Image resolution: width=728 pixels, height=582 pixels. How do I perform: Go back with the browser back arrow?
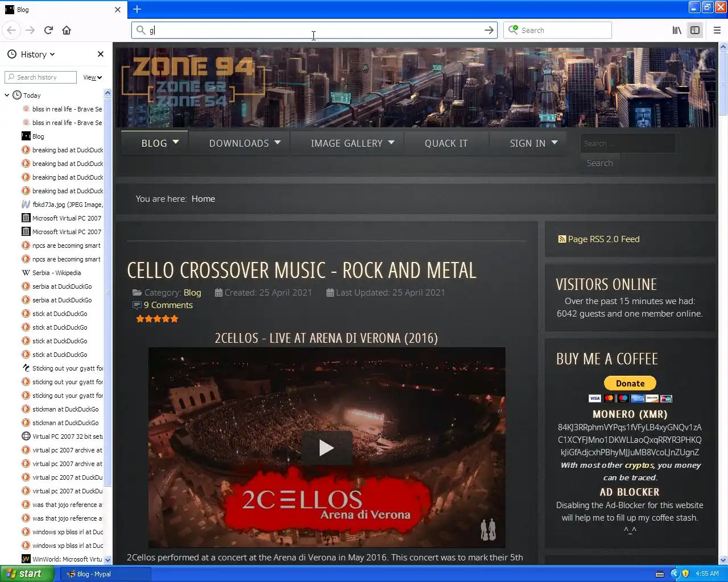11,30
